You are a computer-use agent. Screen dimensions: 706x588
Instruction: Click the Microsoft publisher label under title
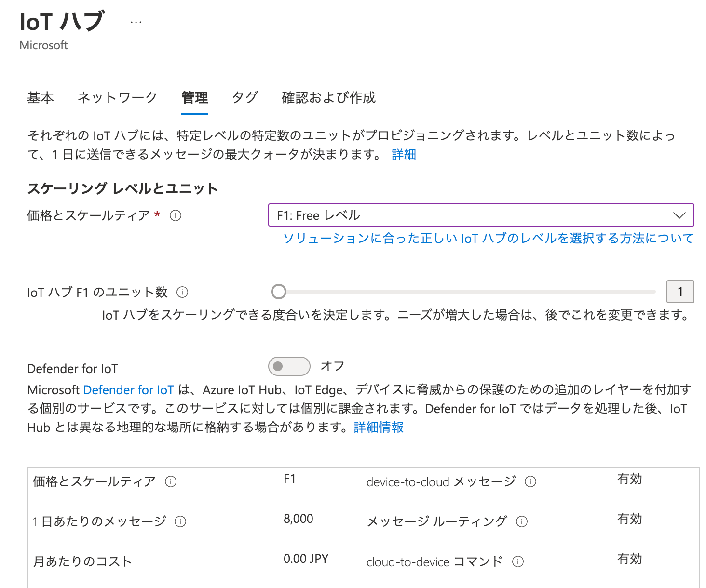pos(44,45)
